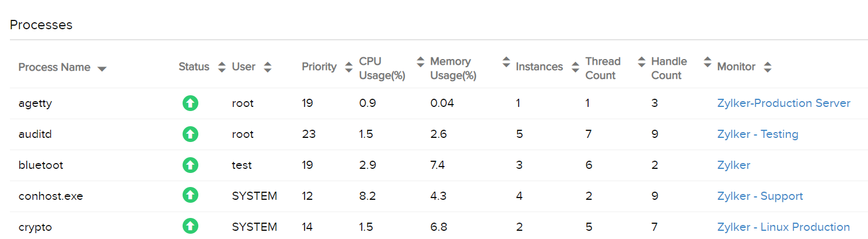The width and height of the screenshot is (868, 239).
Task: Sort processes by User column arrows
Action: (x=267, y=67)
